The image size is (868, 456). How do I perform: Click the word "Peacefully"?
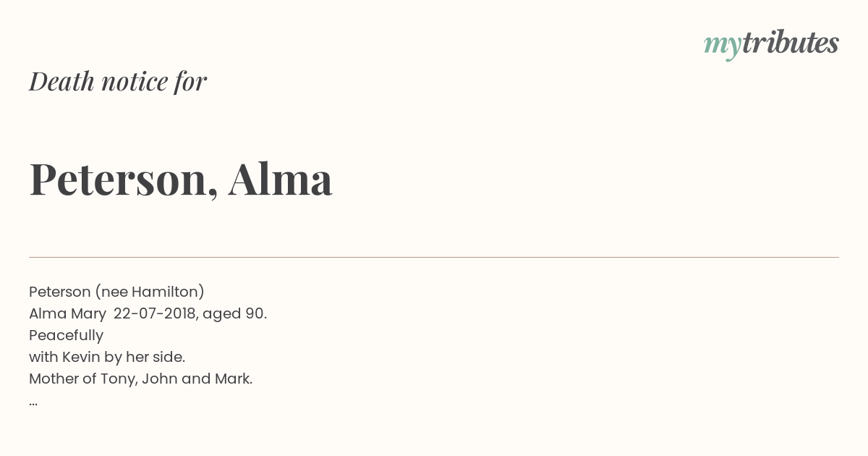click(x=66, y=336)
